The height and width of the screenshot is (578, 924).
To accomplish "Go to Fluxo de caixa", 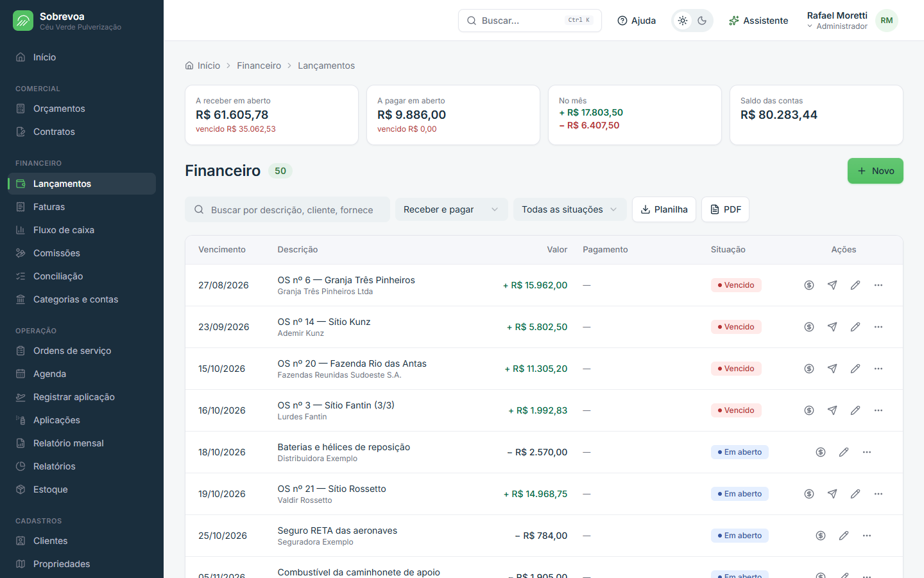I will 81,230.
